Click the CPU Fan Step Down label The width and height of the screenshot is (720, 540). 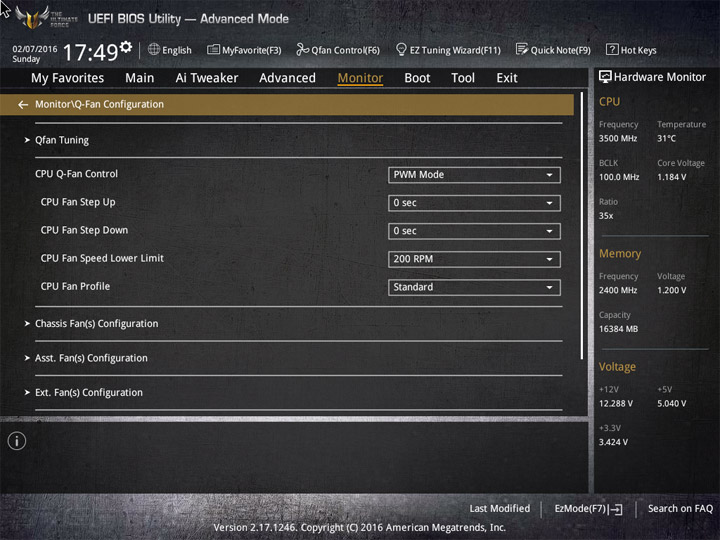point(84,230)
